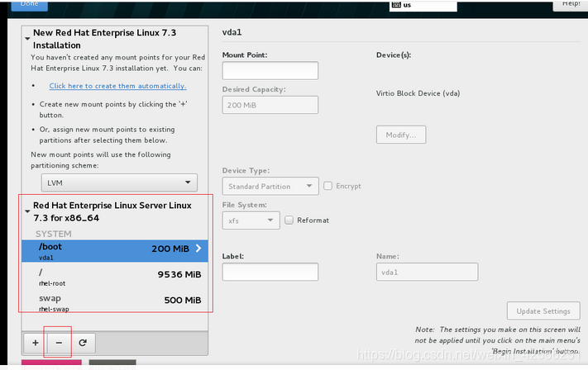Open the xfs File System dropdown
The image size is (588, 370).
pyautogui.click(x=251, y=221)
